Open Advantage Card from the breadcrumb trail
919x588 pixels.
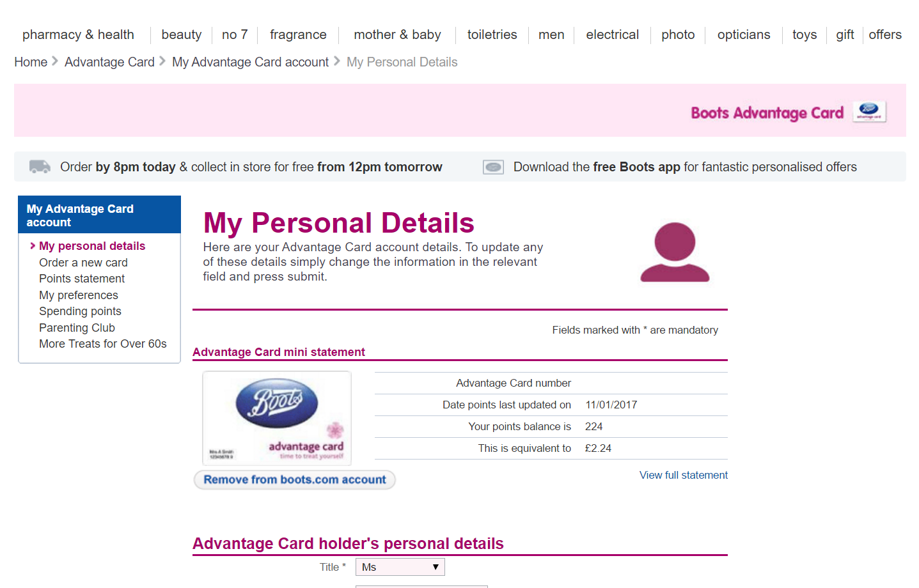click(109, 61)
